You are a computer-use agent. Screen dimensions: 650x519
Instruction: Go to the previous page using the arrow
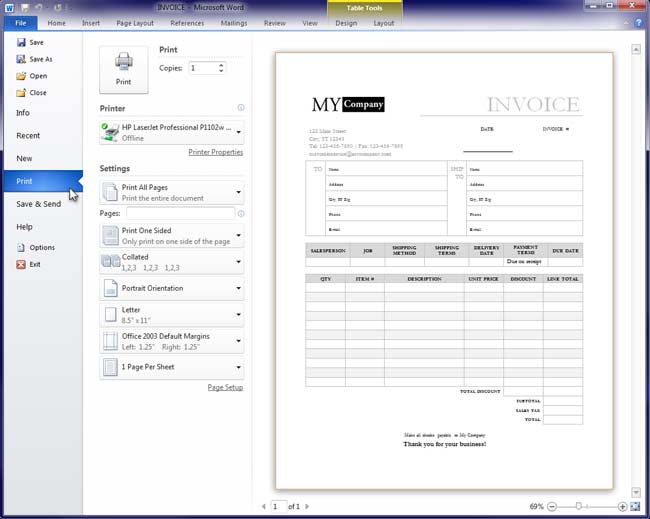[264, 506]
